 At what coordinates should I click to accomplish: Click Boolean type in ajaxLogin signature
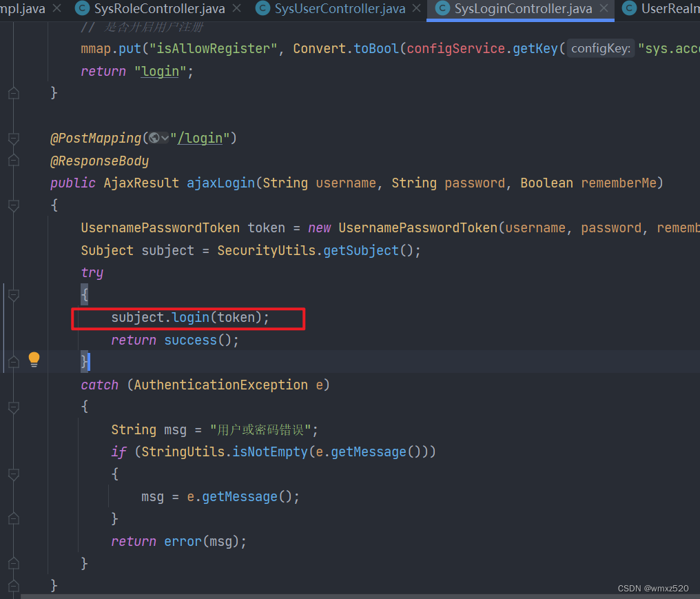(547, 183)
